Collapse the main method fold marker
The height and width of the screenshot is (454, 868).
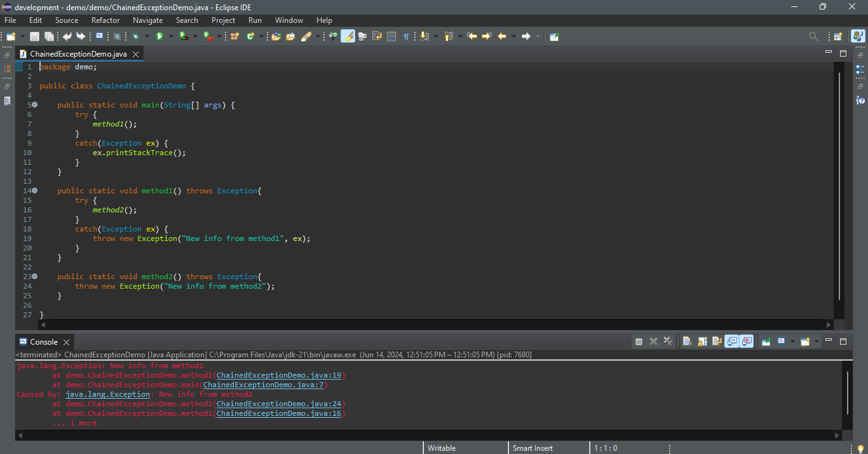click(x=34, y=105)
